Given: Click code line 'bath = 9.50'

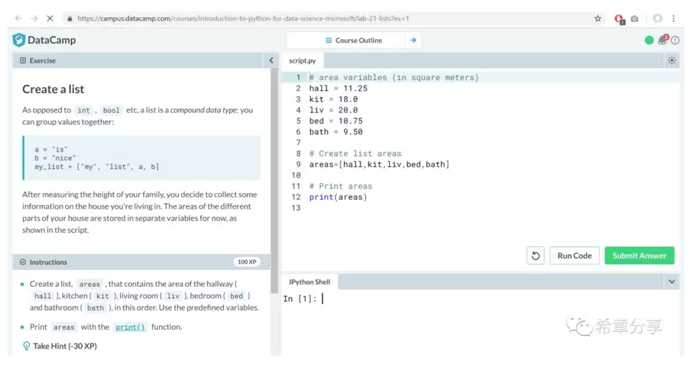Looking at the screenshot, I should (x=335, y=132).
